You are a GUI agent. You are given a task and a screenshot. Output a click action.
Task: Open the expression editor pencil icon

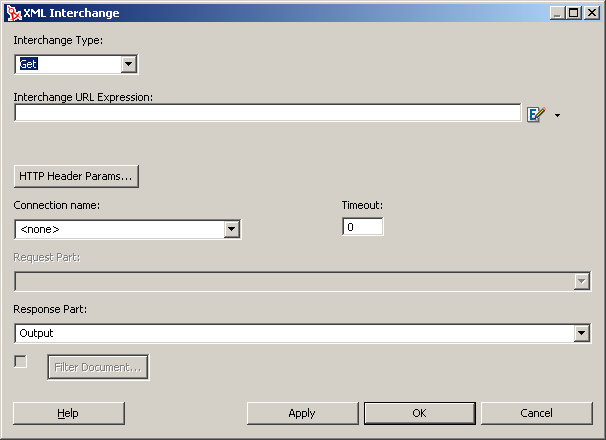(536, 114)
